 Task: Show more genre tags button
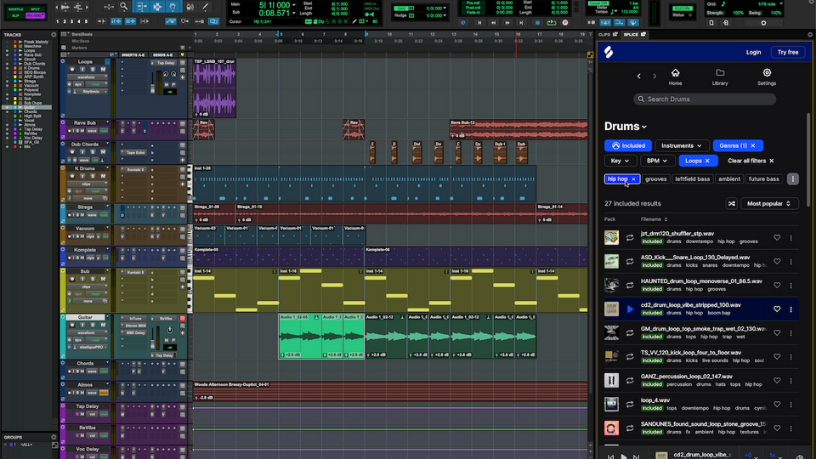coord(793,179)
